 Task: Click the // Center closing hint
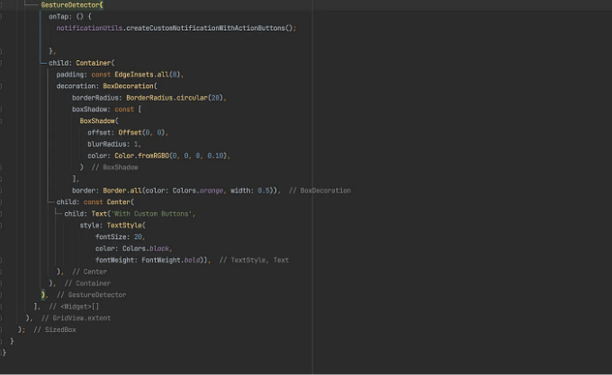(89, 272)
